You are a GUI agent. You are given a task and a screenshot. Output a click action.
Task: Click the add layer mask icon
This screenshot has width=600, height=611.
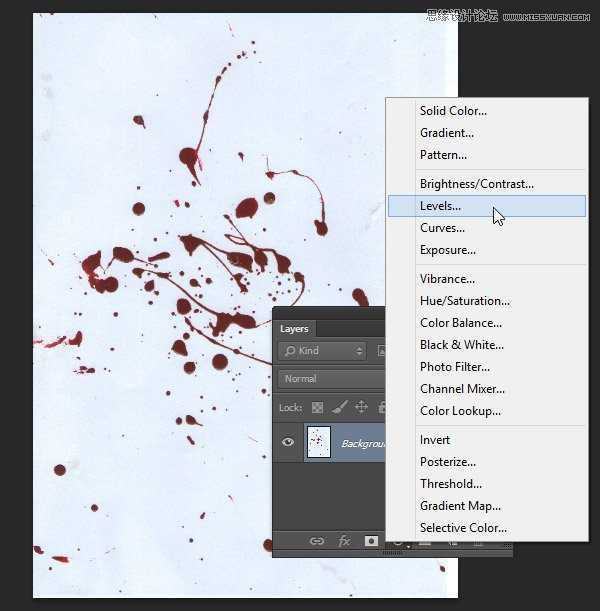[372, 540]
